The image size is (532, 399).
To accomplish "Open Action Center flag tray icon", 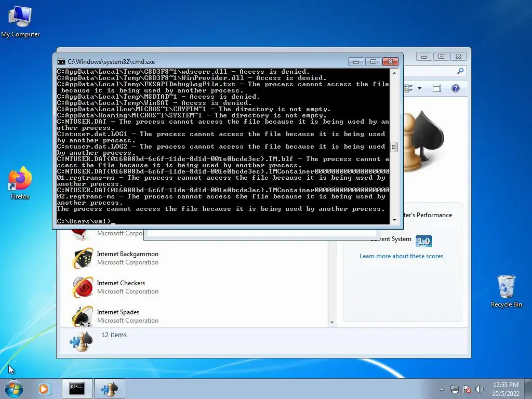I will [x=467, y=389].
